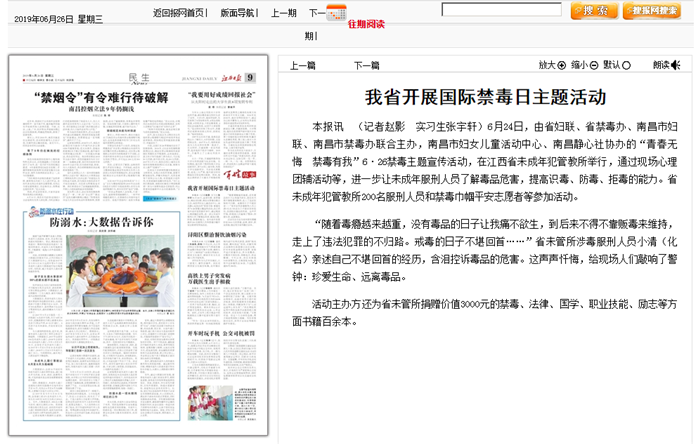Go to 上一期 previous issue
This screenshot has width=700, height=444.
click(x=283, y=13)
